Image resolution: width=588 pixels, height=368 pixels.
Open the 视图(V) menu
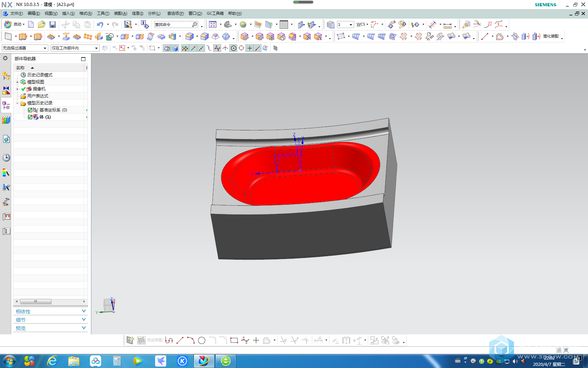click(51, 13)
